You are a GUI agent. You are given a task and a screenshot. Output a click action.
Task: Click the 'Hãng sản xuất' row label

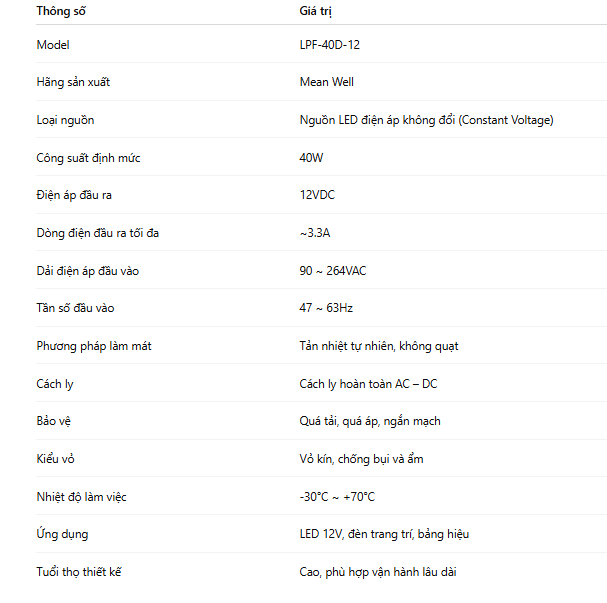73,82
